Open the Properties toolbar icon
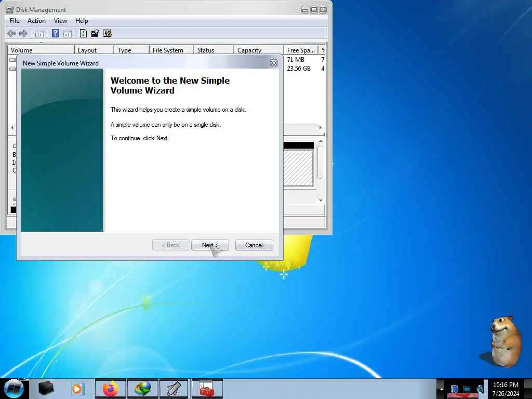This screenshot has height=399, width=532. click(95, 33)
